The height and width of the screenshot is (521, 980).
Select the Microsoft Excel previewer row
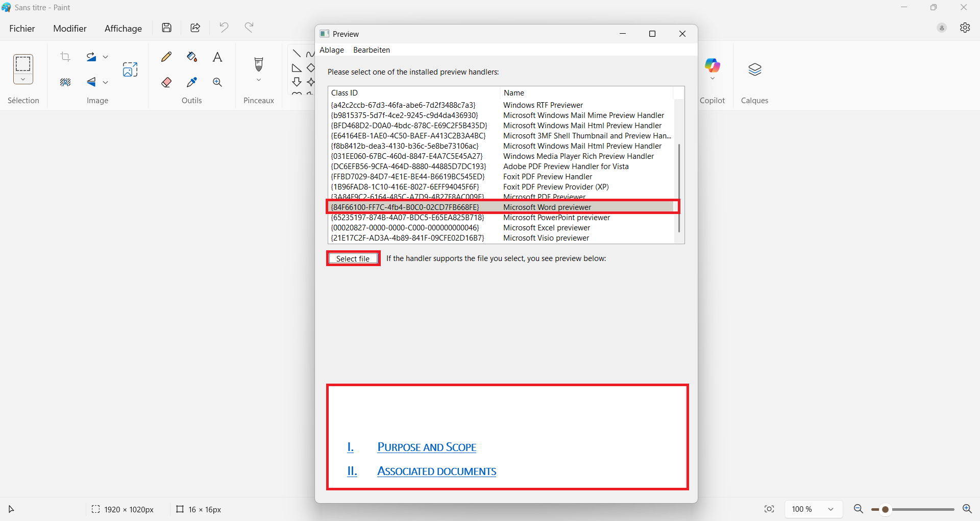(x=501, y=228)
